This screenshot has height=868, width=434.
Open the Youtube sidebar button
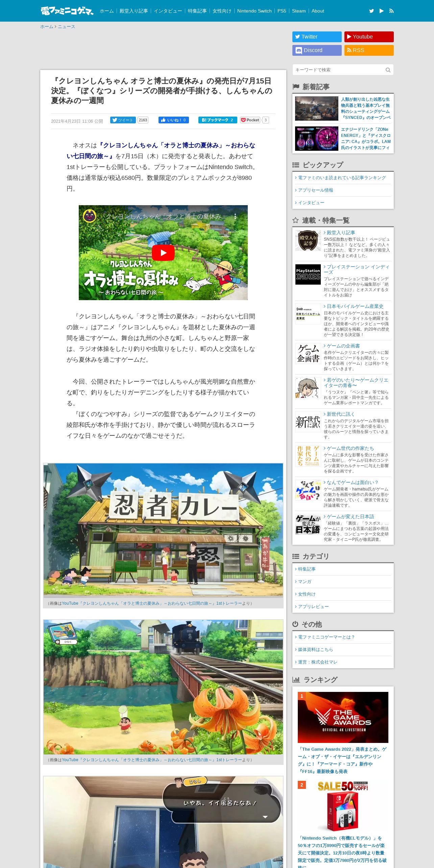click(x=369, y=37)
